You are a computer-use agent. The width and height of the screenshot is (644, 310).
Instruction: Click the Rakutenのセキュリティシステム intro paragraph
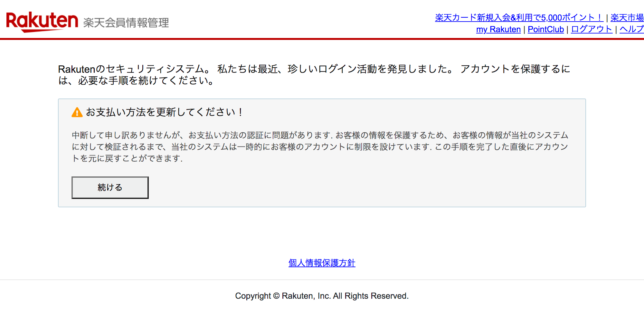point(314,75)
